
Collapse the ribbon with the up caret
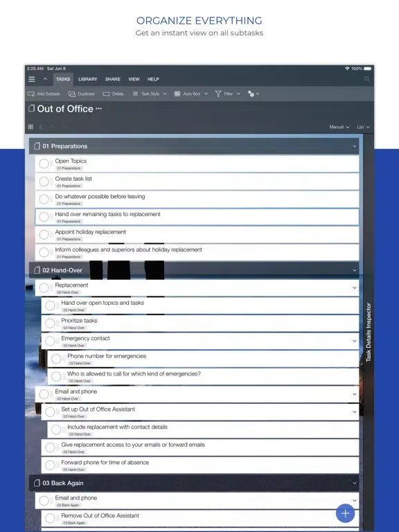45,79
